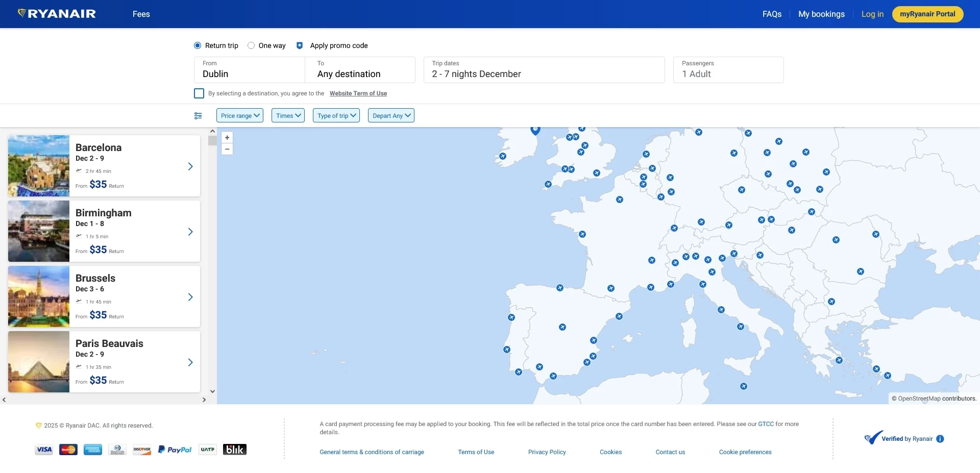Click the Ryanair logo in header

[57, 14]
